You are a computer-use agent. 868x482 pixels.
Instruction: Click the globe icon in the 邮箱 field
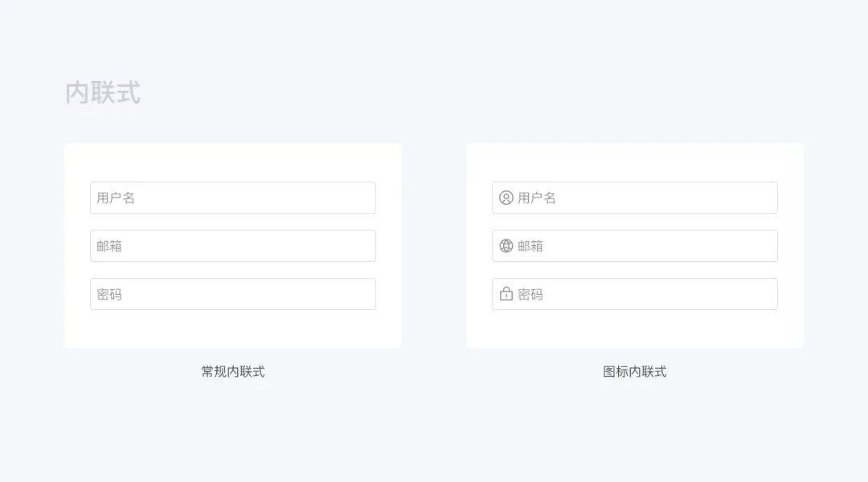(x=506, y=246)
